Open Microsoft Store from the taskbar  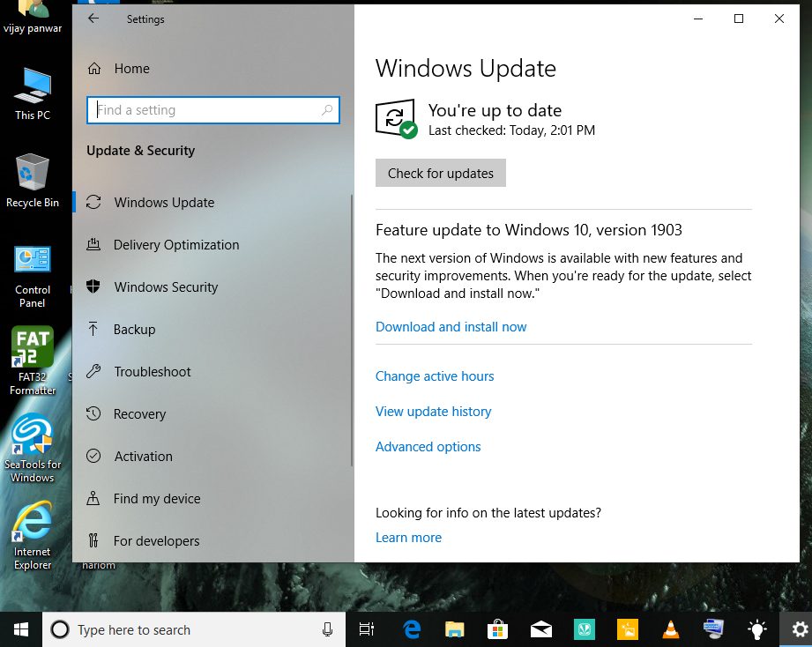click(x=497, y=629)
